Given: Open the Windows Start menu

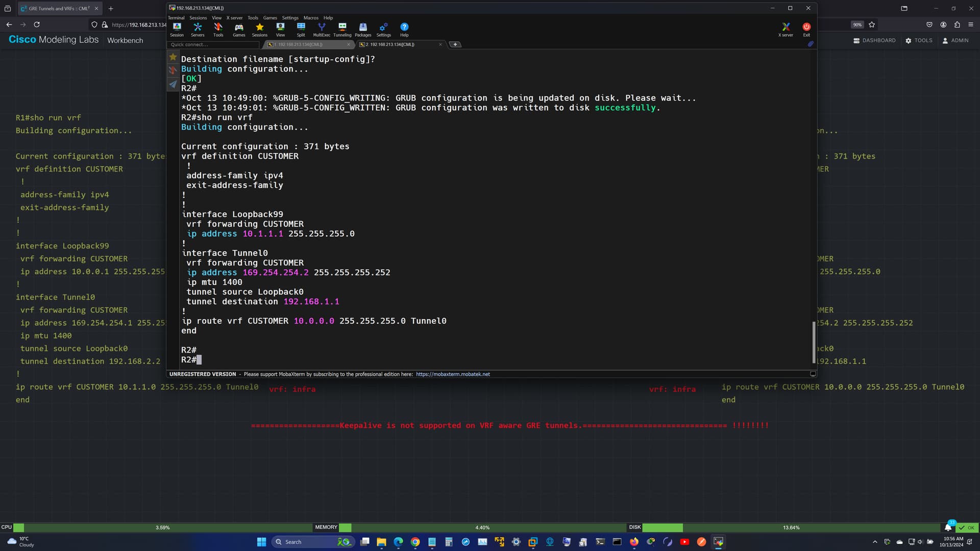Looking at the screenshot, I should point(261,542).
